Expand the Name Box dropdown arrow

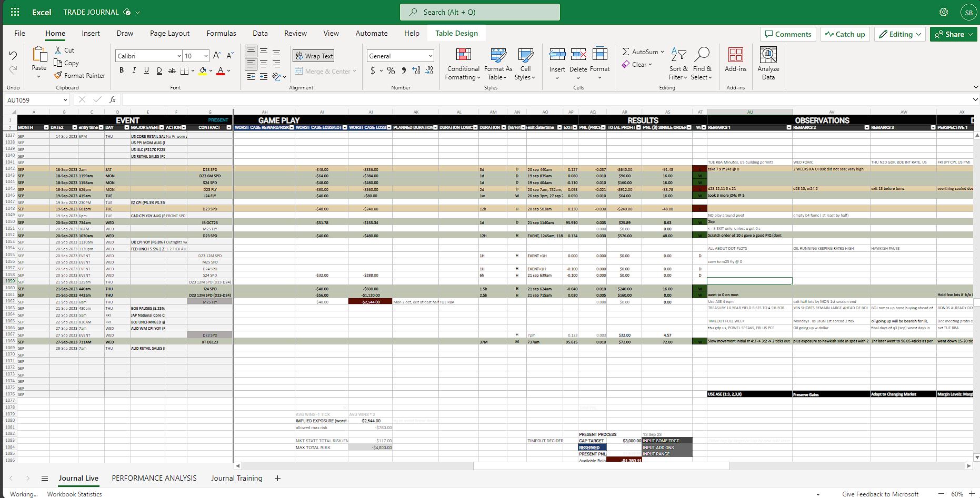click(x=65, y=100)
